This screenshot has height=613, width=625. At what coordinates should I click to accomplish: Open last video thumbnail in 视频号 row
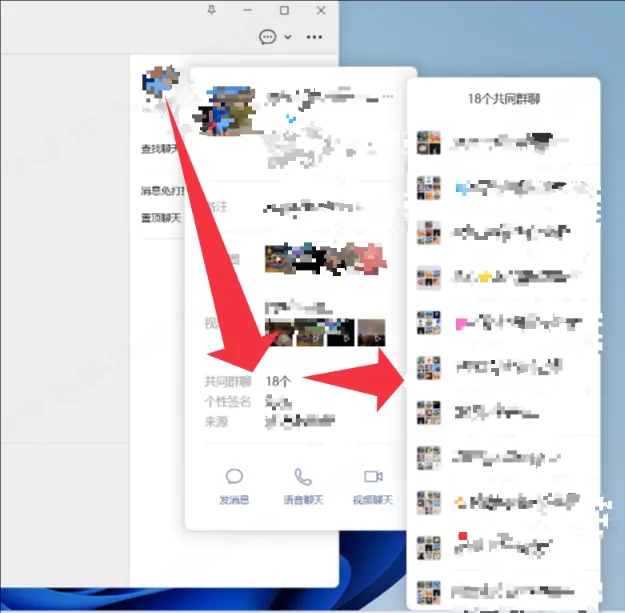pyautogui.click(x=372, y=331)
